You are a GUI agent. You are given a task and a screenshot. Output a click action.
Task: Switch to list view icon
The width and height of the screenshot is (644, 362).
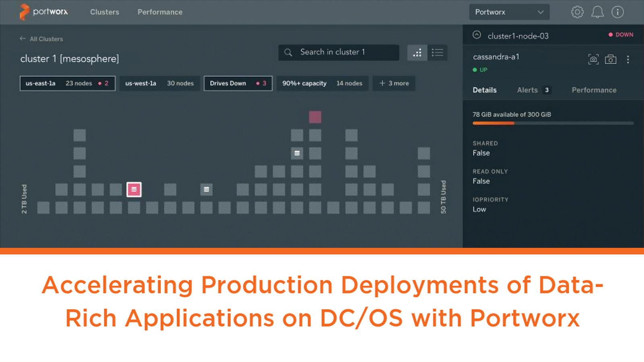[438, 53]
